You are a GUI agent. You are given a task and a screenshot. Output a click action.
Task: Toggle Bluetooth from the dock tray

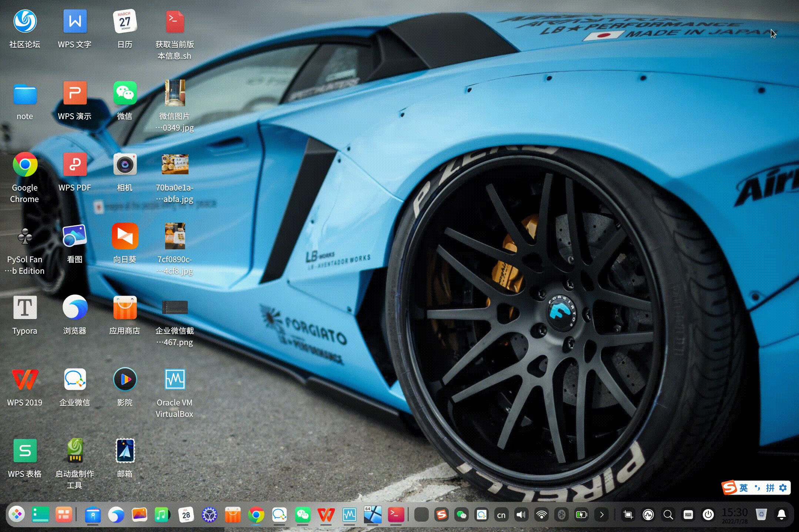click(x=561, y=515)
